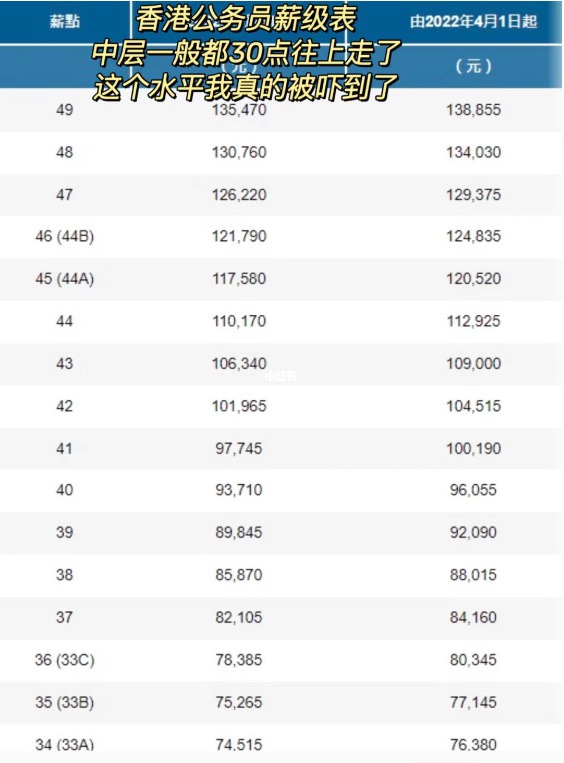Screen dimensions: 564x763
Task: Select pay point 45 (44A) row label
Action: [x=64, y=279]
